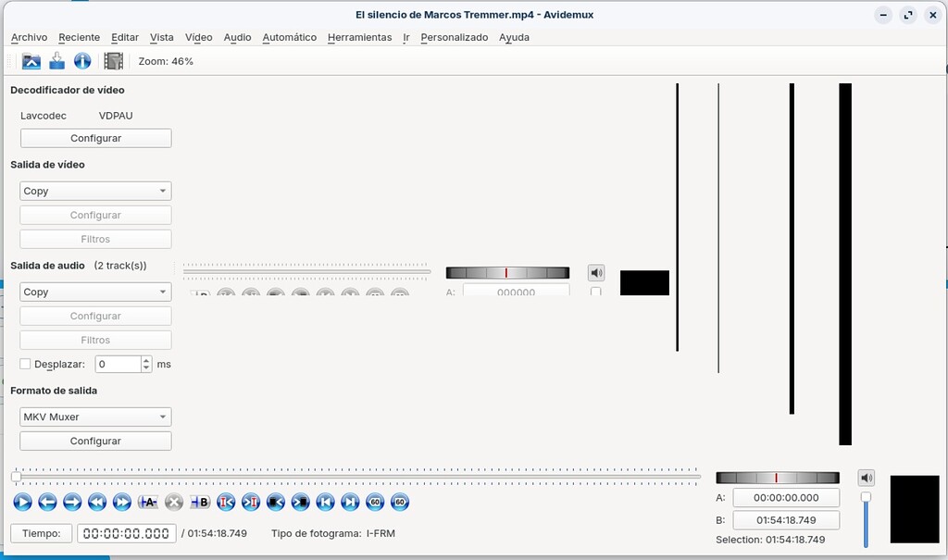Tick the small checkbox under the speaker icon
This screenshot has width=948, height=560.
click(595, 289)
